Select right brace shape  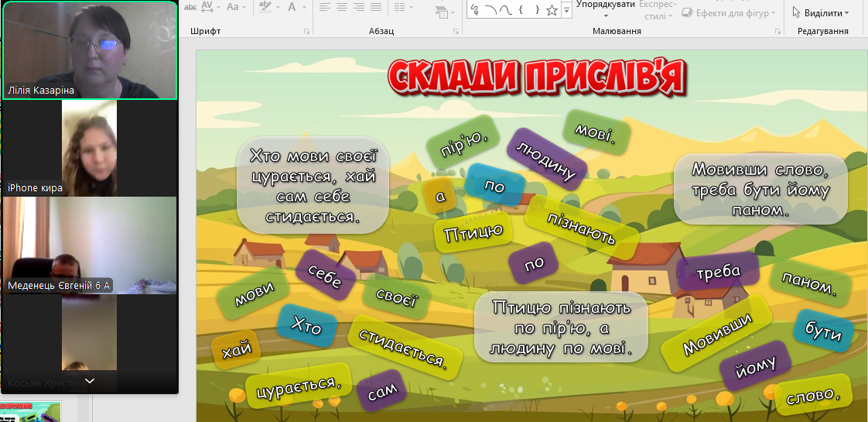(536, 9)
